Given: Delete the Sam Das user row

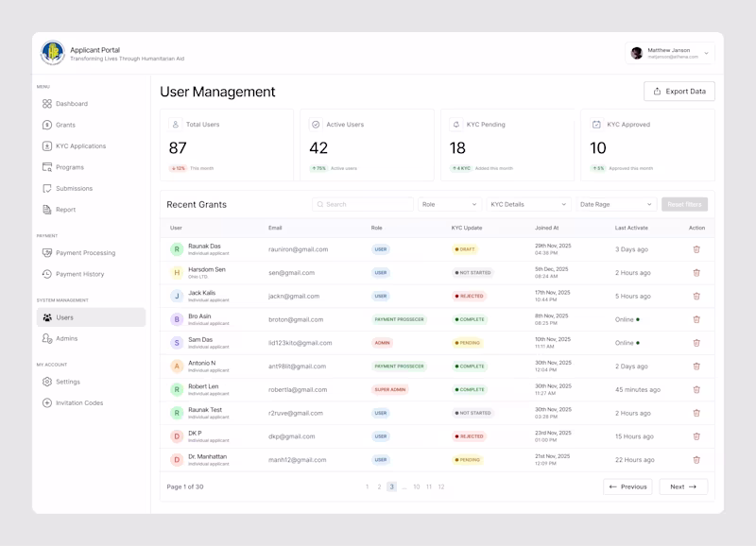Looking at the screenshot, I should tap(696, 343).
